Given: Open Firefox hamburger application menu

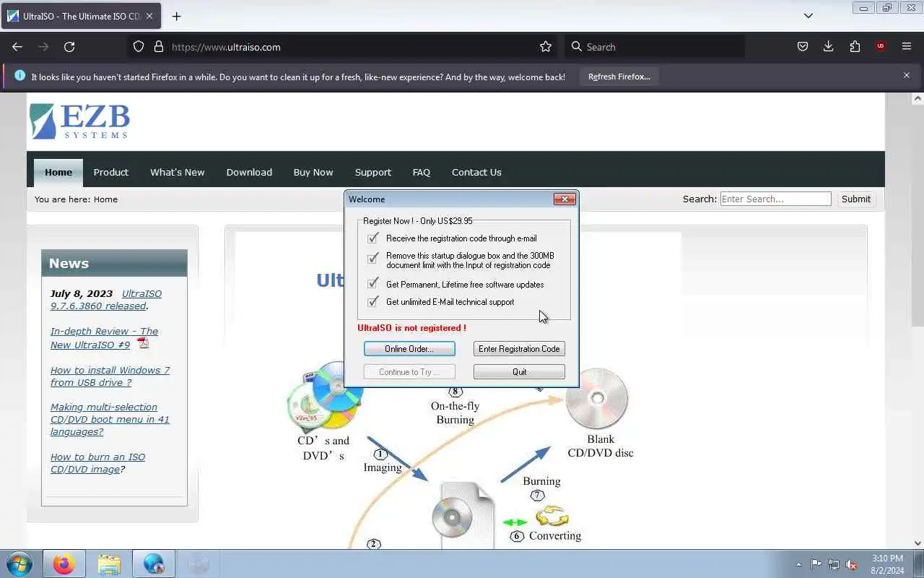Looking at the screenshot, I should coord(907,47).
